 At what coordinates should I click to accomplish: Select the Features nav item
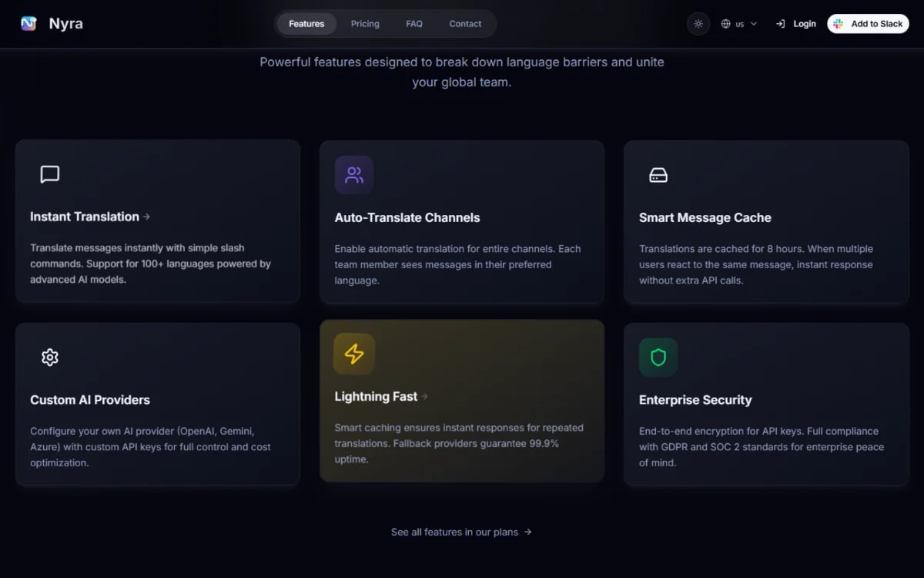[x=306, y=24]
